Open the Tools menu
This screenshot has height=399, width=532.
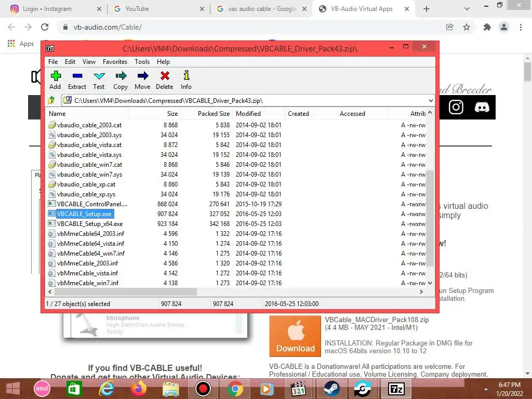pyautogui.click(x=142, y=62)
